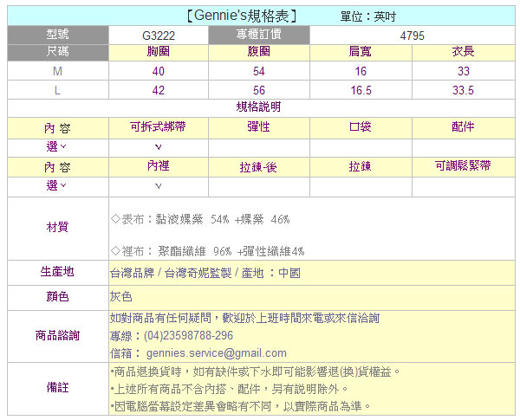Click the 可拆式綁帶 feature header

[x=158, y=127]
